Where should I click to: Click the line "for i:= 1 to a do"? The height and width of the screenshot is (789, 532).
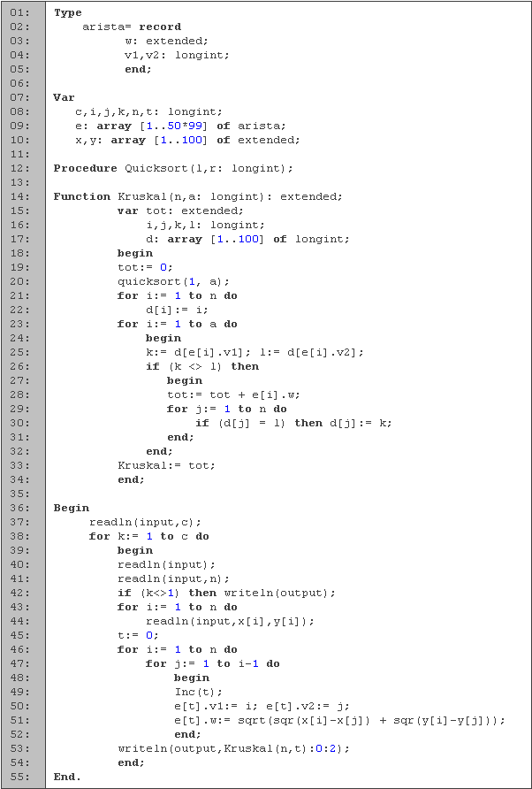[x=177, y=324]
